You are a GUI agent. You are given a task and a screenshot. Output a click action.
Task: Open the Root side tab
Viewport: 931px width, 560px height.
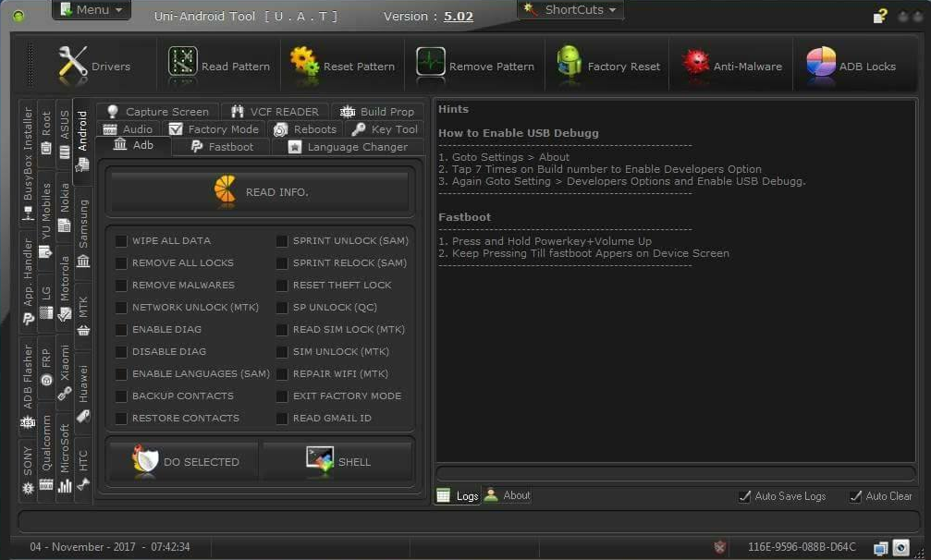tap(46, 133)
